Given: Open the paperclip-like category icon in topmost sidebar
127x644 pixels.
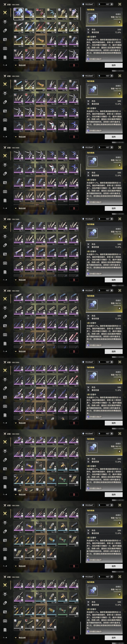Looking at the screenshot, I should click(x=5, y=31).
